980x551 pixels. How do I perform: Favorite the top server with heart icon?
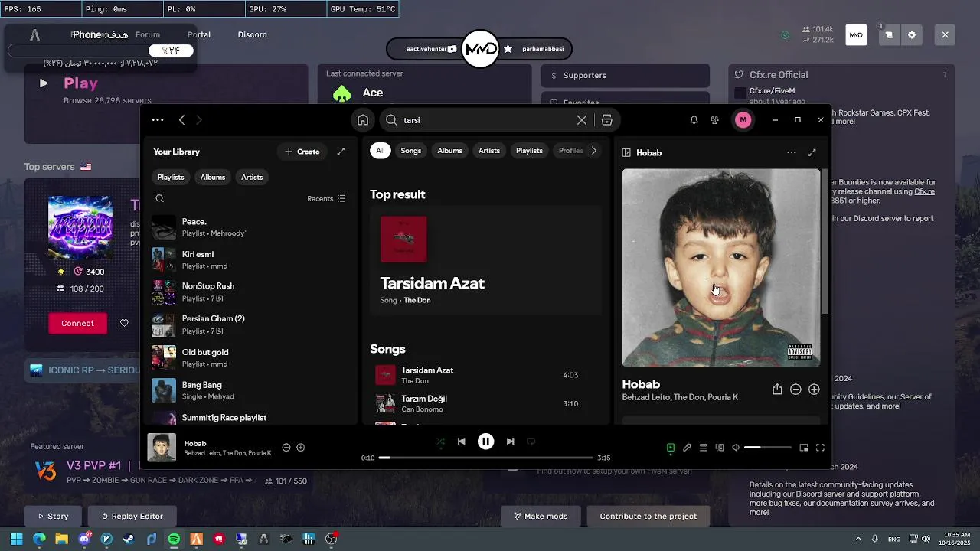(124, 323)
